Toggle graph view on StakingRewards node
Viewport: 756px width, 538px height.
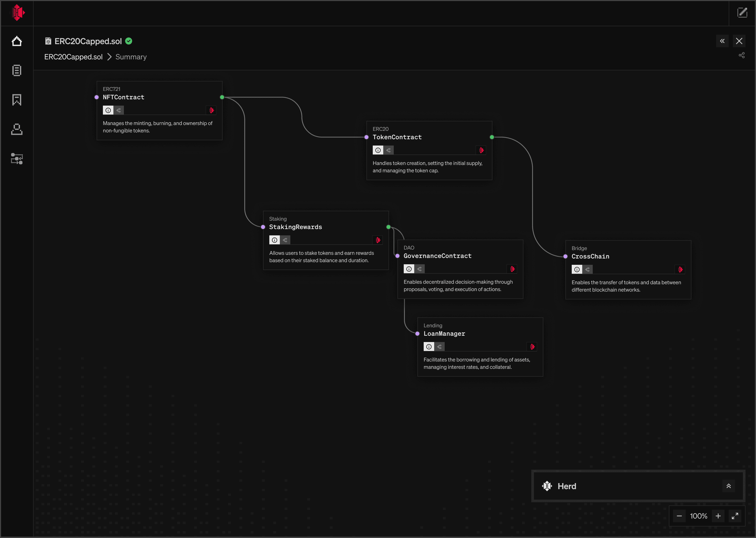285,240
